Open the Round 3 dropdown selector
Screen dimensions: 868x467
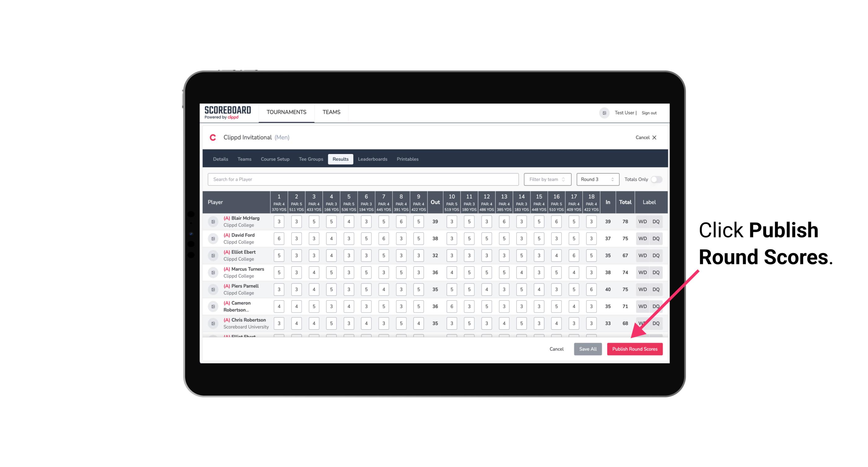[596, 179]
